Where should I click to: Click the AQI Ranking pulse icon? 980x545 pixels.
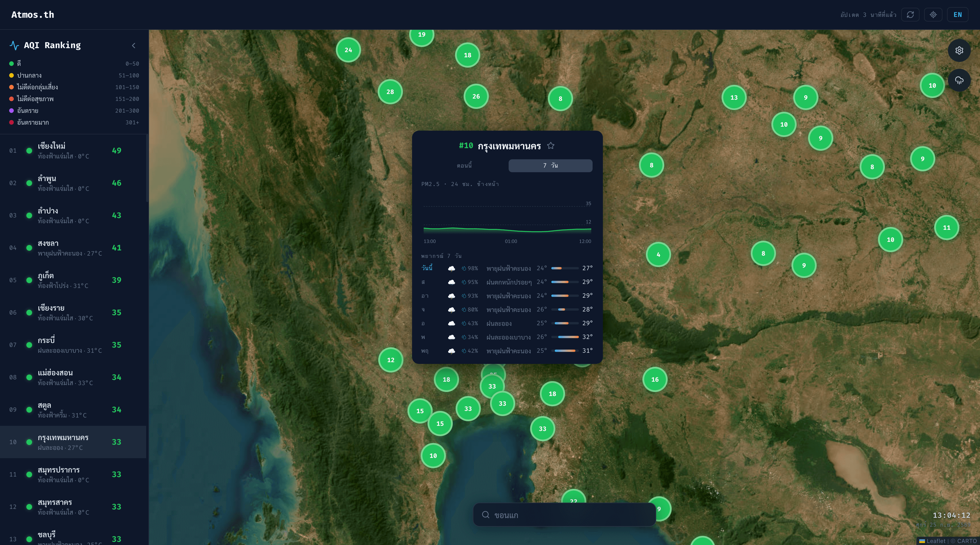[14, 45]
